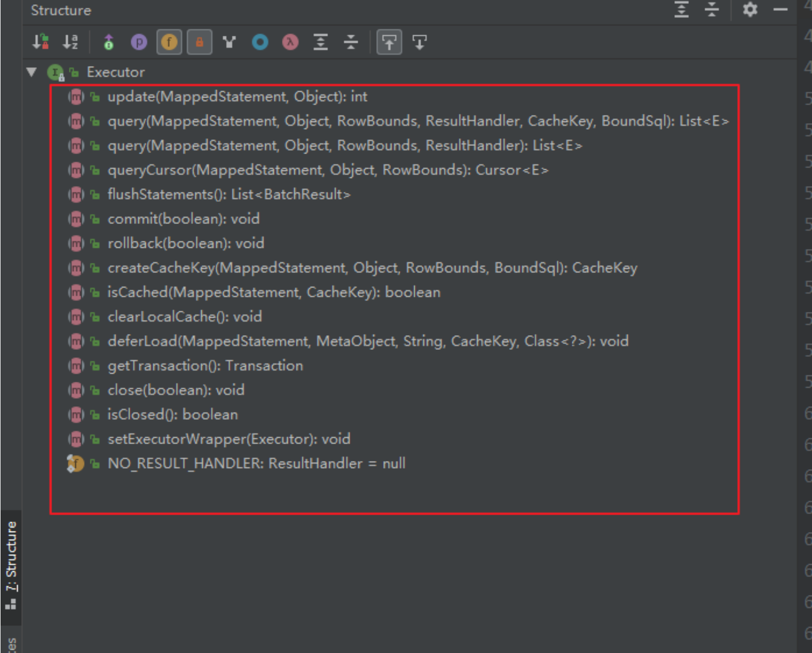The height and width of the screenshot is (653, 812).
Task: Select the NO_RESULT_HANDLER field entry
Action: click(x=256, y=464)
